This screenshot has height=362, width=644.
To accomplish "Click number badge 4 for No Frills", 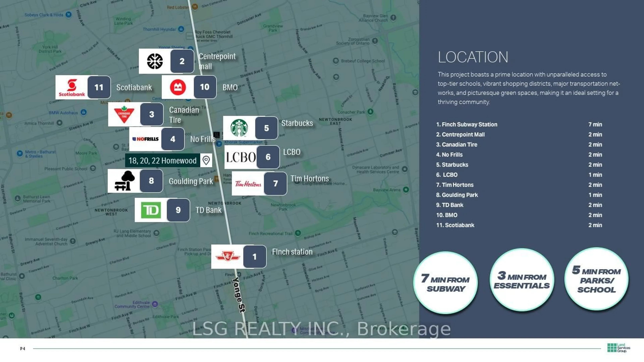I will click(173, 139).
